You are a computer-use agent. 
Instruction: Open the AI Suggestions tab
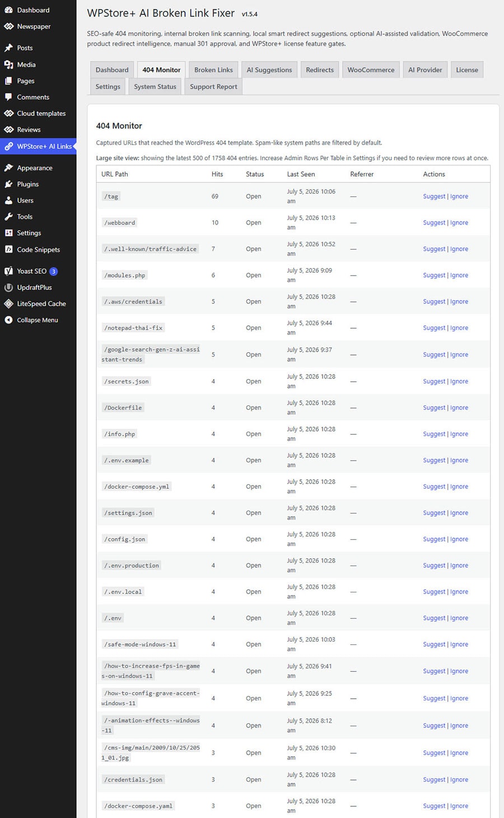click(269, 70)
